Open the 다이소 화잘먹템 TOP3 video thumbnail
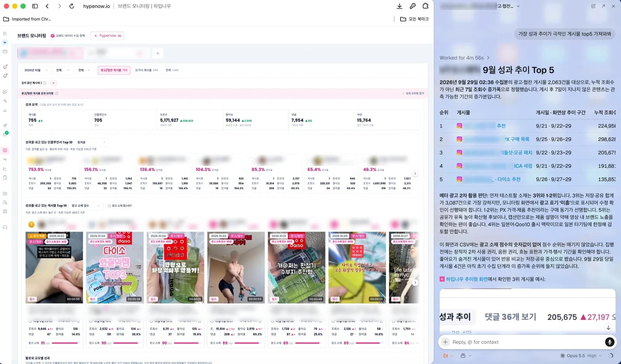This screenshot has width=621, height=364. tap(115, 267)
